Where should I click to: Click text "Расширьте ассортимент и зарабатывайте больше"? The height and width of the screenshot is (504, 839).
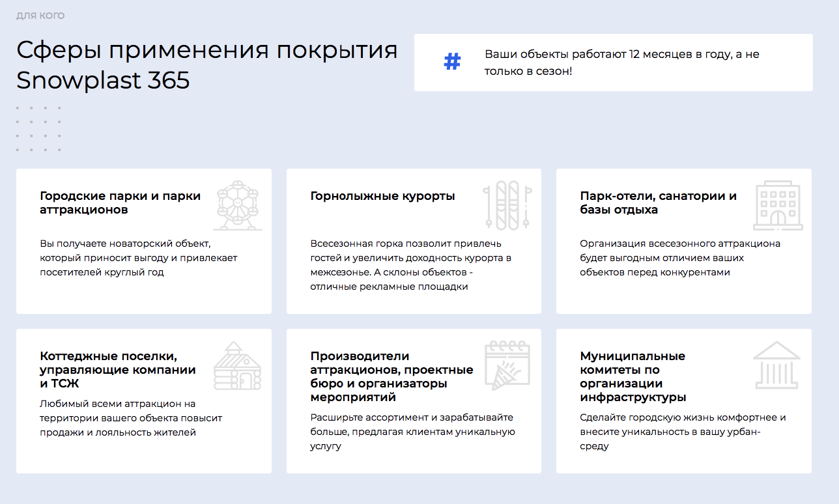click(x=412, y=424)
